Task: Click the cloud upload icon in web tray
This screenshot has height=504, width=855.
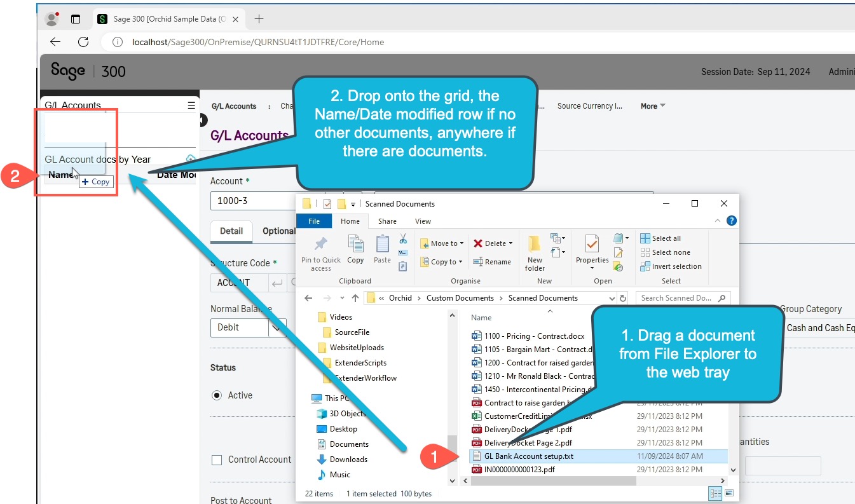Action: tap(191, 158)
